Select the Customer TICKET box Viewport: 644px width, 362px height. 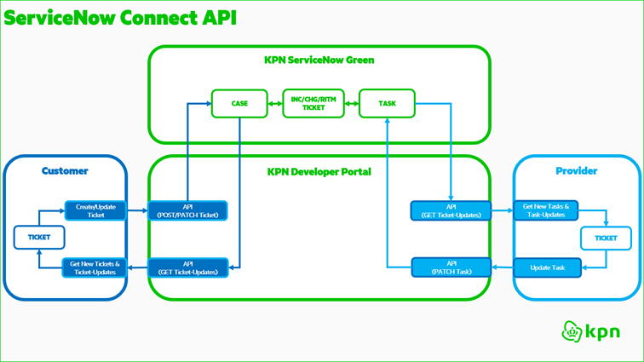pos(39,237)
